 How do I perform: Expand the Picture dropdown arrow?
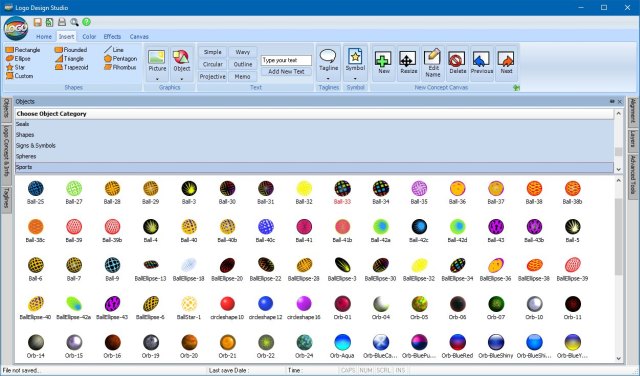[157, 78]
